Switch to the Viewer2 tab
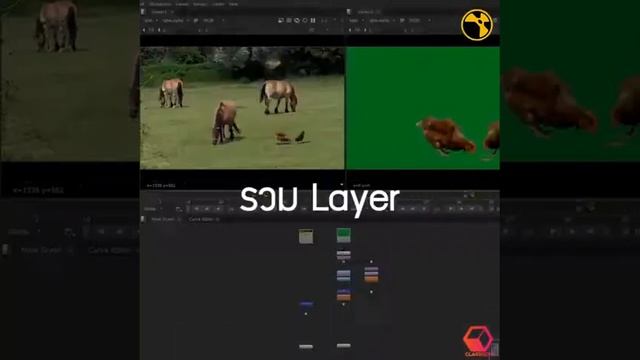This screenshot has width=640, height=360. [365, 12]
